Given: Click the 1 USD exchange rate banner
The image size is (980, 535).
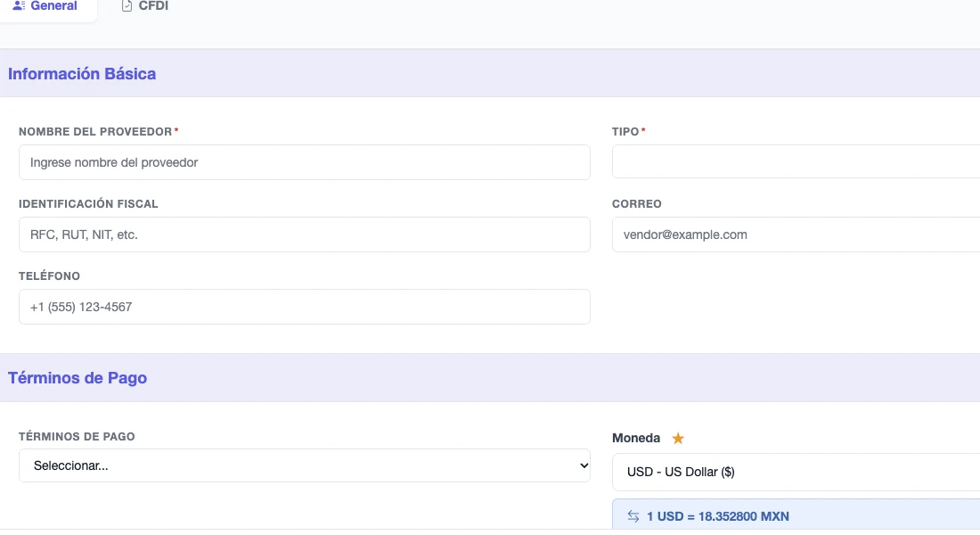Looking at the screenshot, I should pyautogui.click(x=796, y=515).
